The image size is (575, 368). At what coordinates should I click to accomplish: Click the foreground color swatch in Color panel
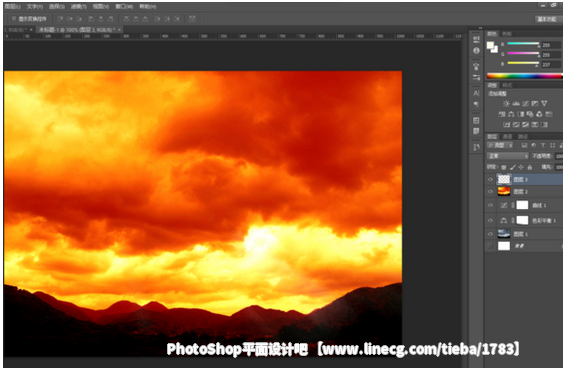[x=490, y=45]
